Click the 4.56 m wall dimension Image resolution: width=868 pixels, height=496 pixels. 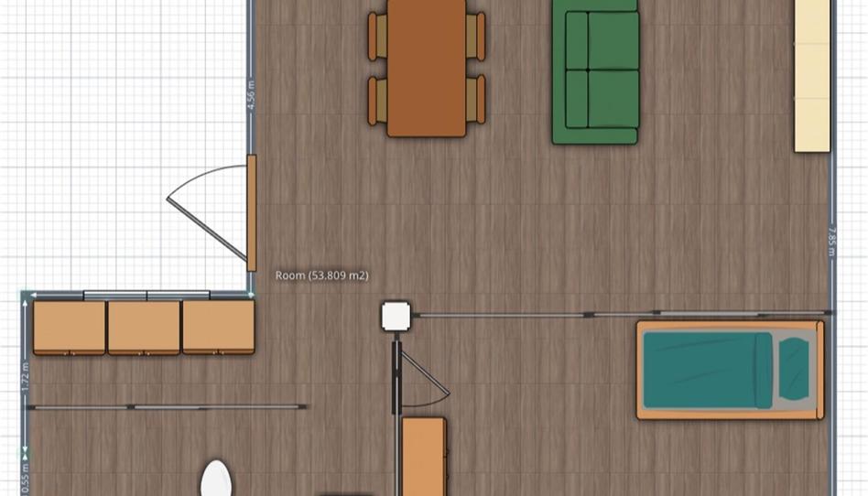[x=251, y=94]
